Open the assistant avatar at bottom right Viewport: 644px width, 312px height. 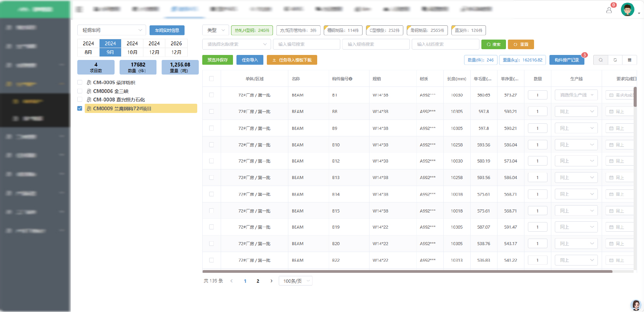[x=636, y=305]
